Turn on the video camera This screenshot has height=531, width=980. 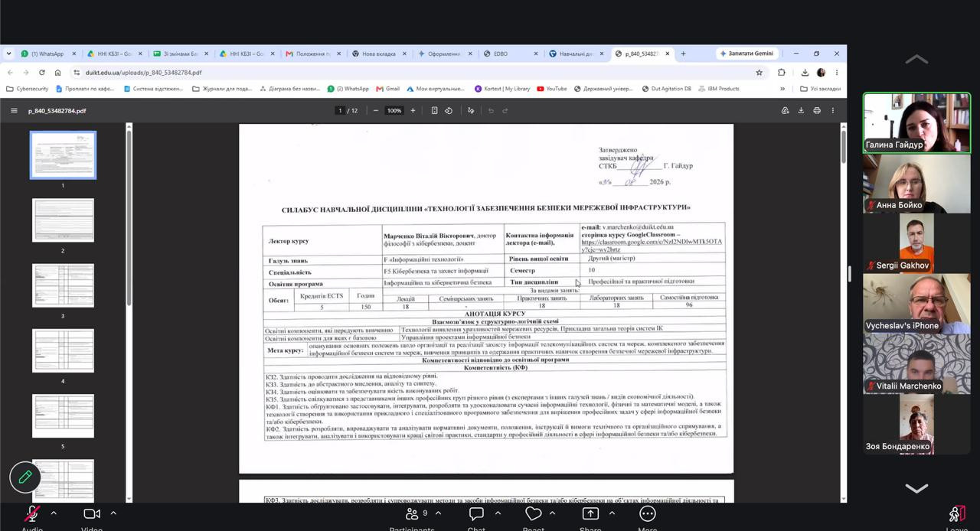click(x=92, y=513)
